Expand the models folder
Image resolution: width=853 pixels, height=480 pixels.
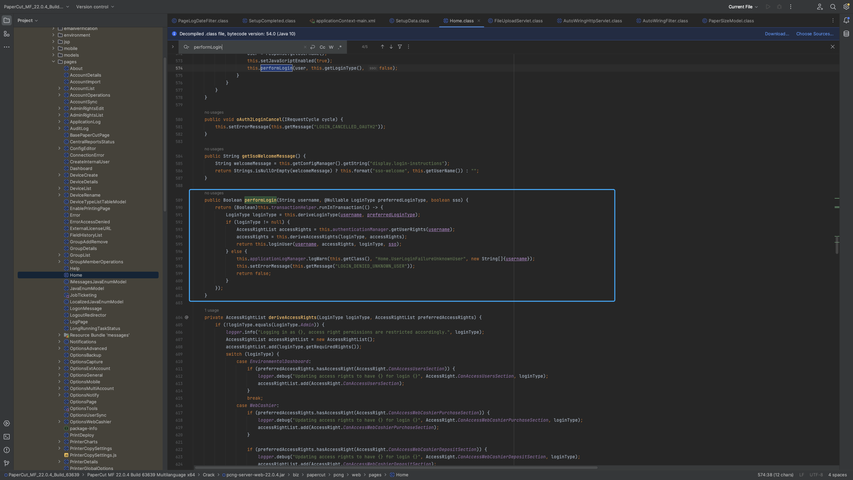pos(53,55)
